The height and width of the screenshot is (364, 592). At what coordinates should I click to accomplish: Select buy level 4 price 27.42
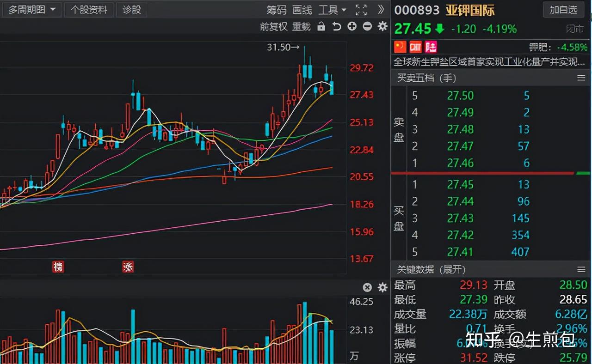(460, 235)
